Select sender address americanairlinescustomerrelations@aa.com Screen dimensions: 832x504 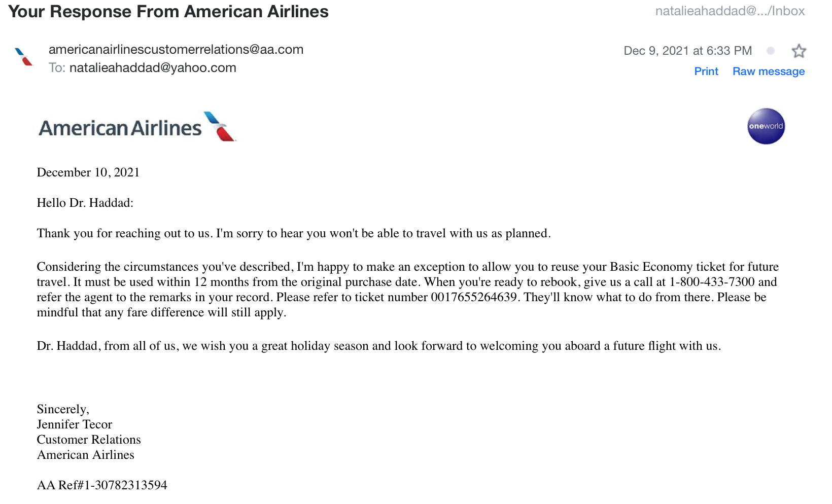[176, 50]
